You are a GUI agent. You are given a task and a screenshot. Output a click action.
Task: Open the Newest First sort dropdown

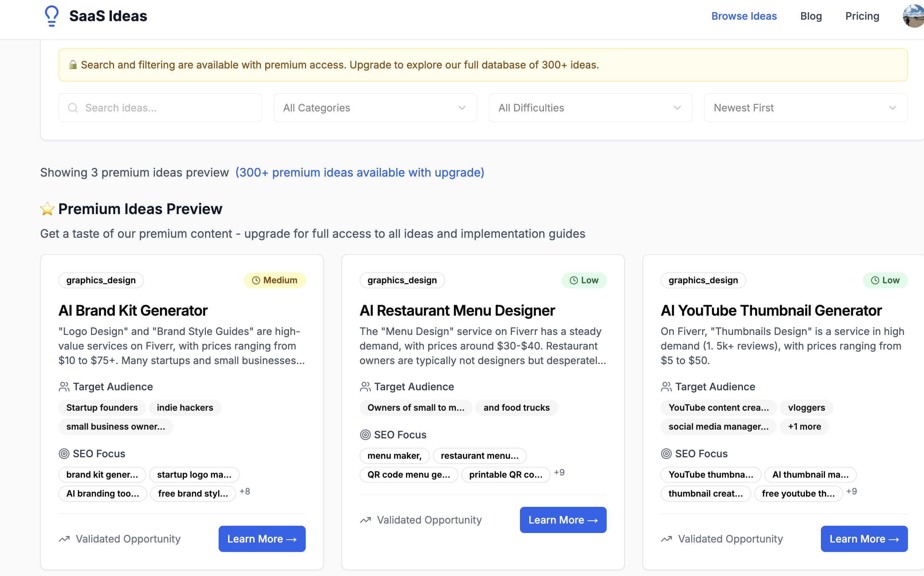pyautogui.click(x=806, y=108)
